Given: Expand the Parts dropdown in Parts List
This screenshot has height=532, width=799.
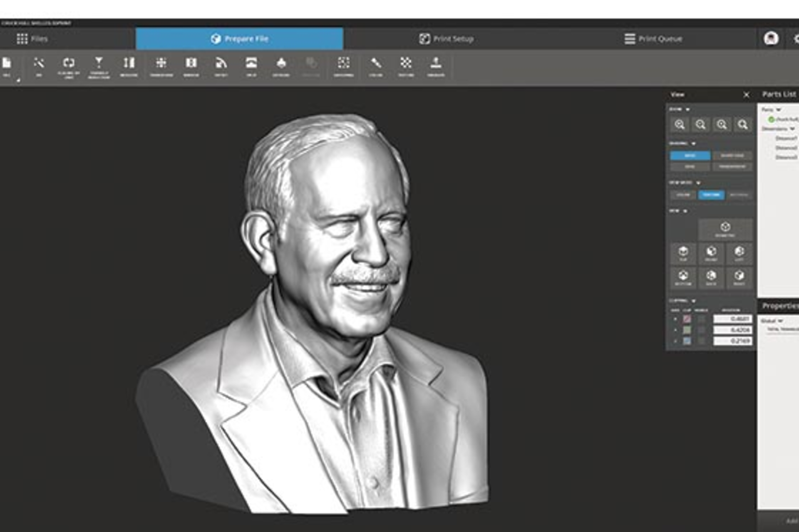Looking at the screenshot, I should point(778,110).
